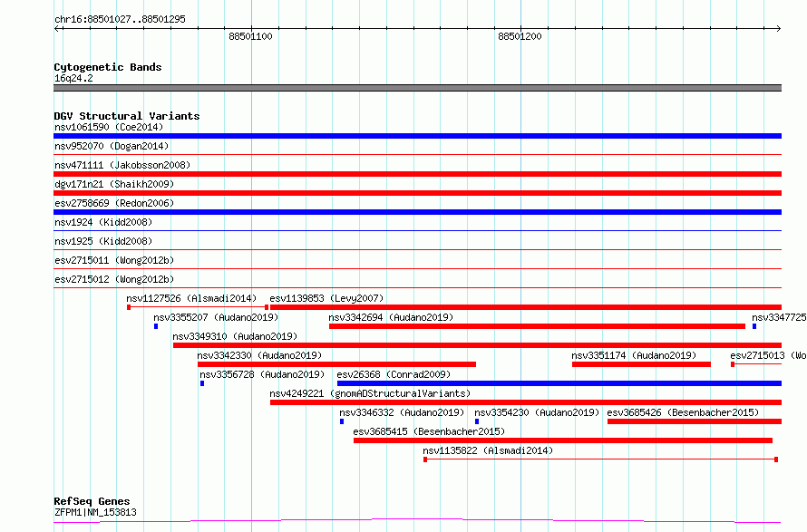Click the esv3685415 (Besenbacher2015) label
This screenshot has width=807, height=532.
pos(429,431)
